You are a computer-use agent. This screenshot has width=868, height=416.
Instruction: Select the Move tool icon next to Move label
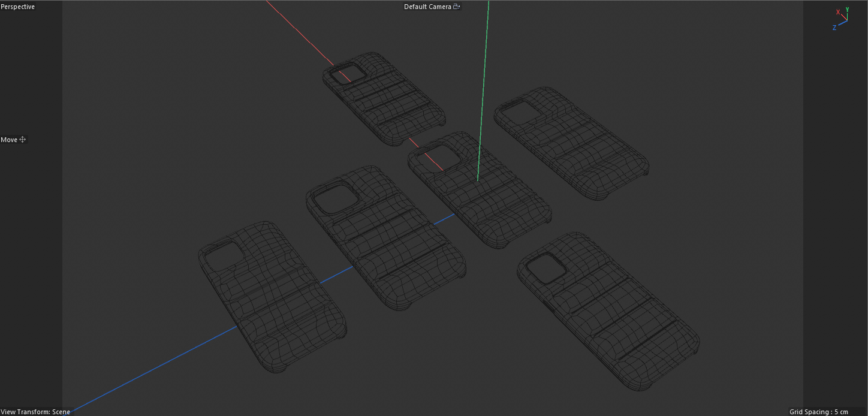pos(22,140)
